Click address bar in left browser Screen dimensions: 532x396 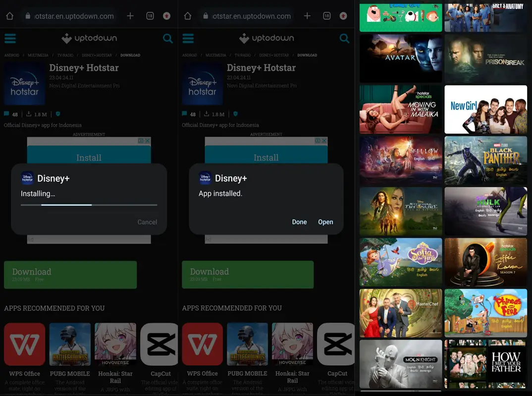(69, 16)
